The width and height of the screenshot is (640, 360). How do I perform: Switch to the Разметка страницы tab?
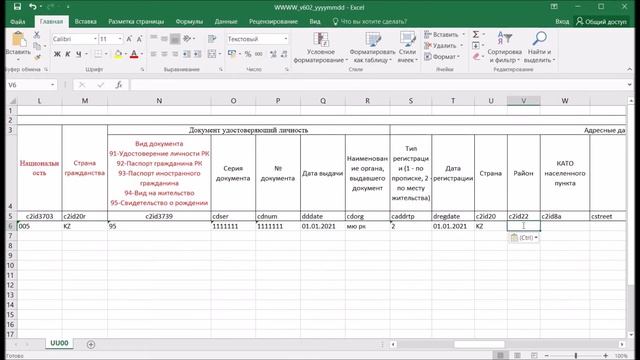coord(136,22)
